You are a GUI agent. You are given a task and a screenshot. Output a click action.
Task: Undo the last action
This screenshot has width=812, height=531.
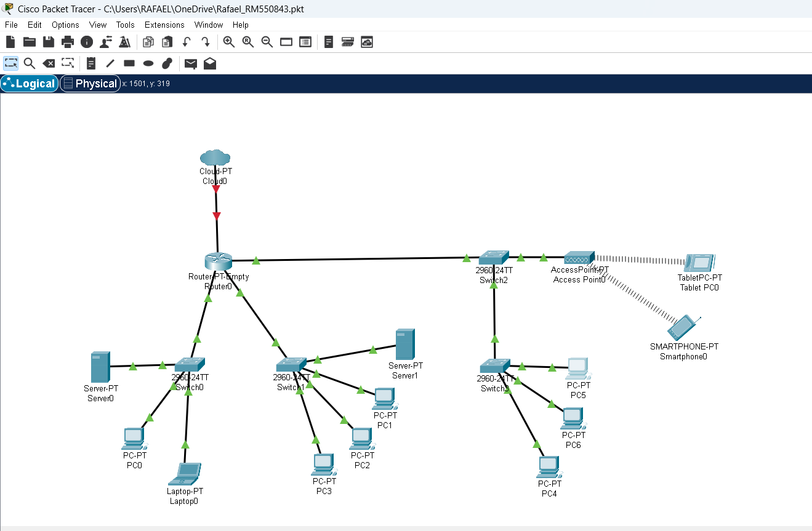187,42
